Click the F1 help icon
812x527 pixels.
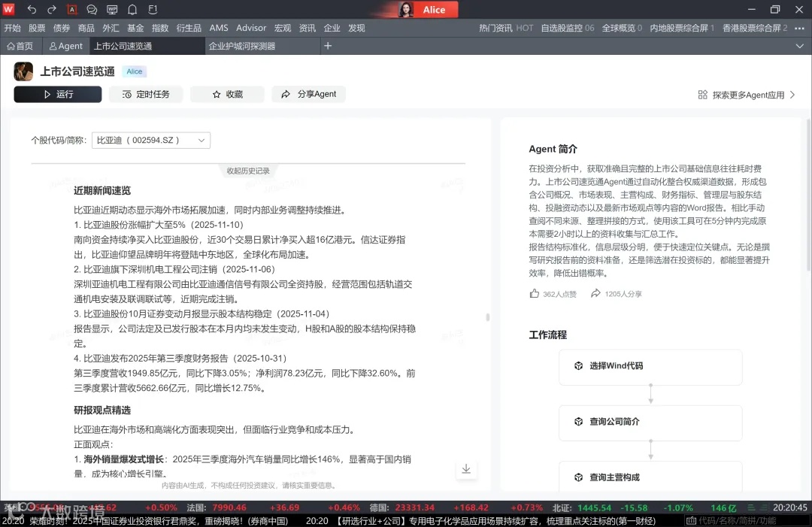point(152,10)
